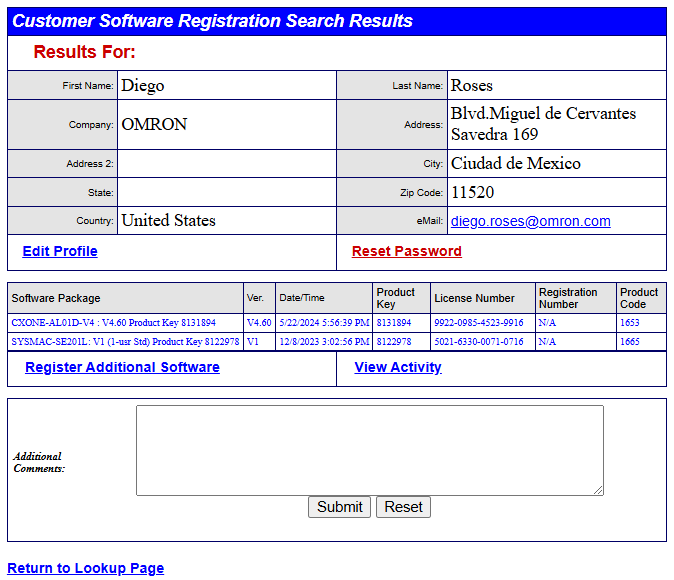Focus the Additional Comments text area
The width and height of the screenshot is (674, 580).
370,450
